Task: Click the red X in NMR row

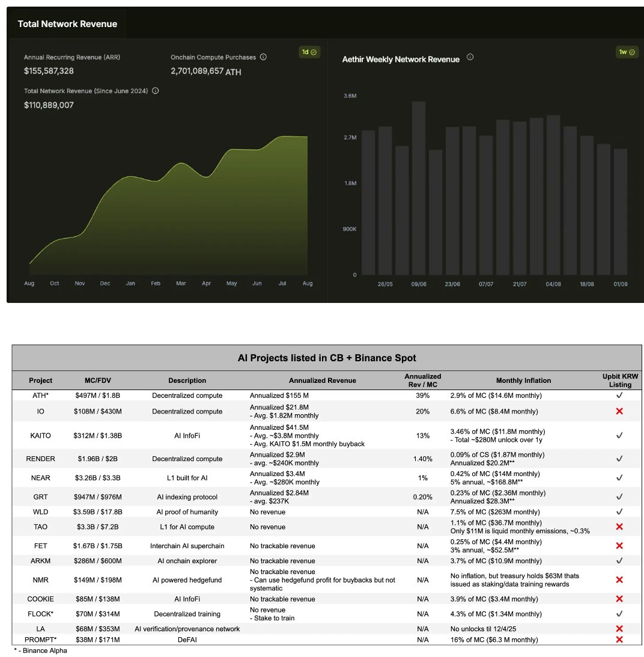Action: click(x=620, y=580)
